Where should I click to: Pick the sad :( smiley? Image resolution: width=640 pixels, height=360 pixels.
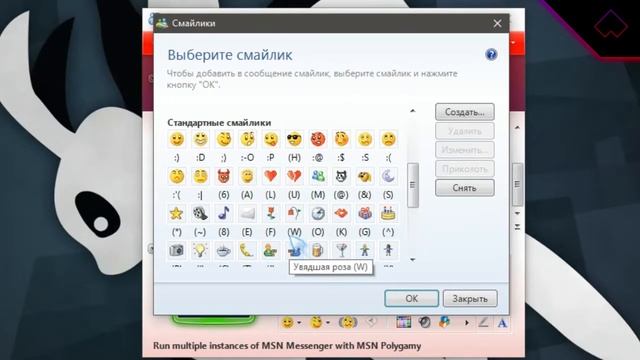[388, 140]
